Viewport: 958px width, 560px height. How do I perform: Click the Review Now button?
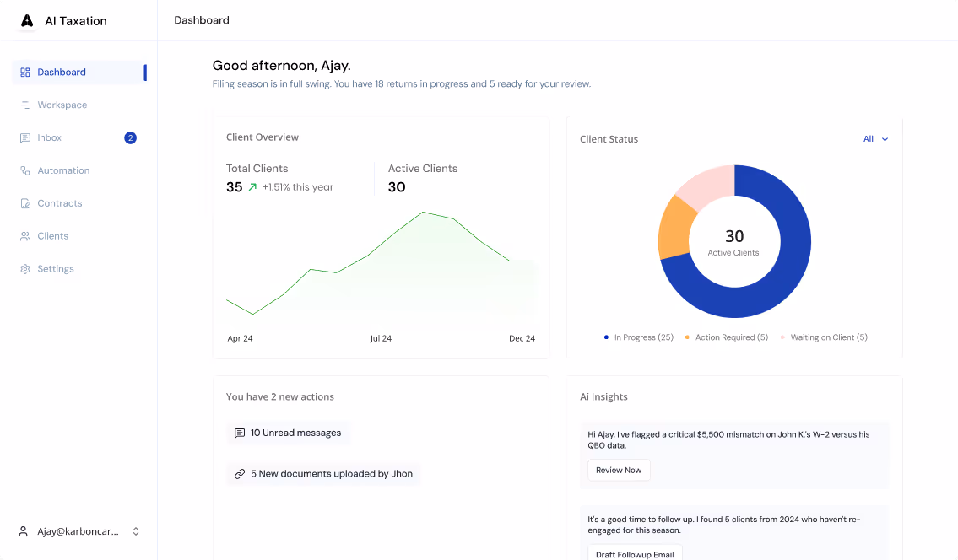[619, 470]
